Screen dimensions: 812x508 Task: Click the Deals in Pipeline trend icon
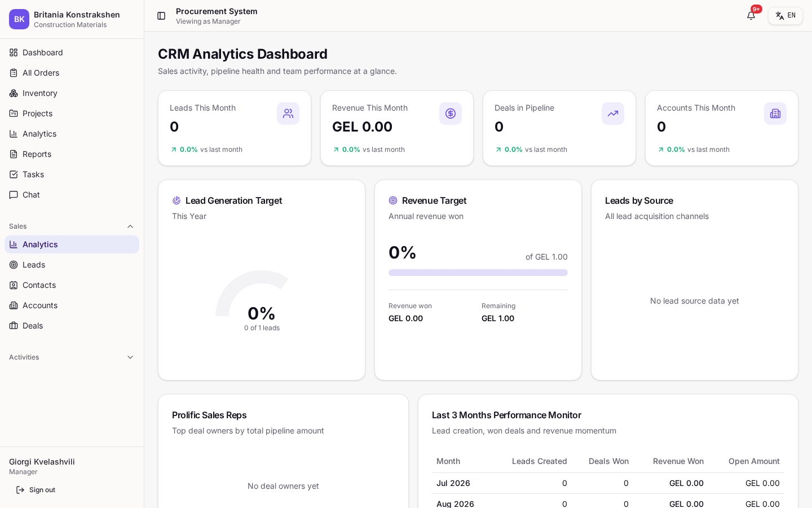click(613, 113)
